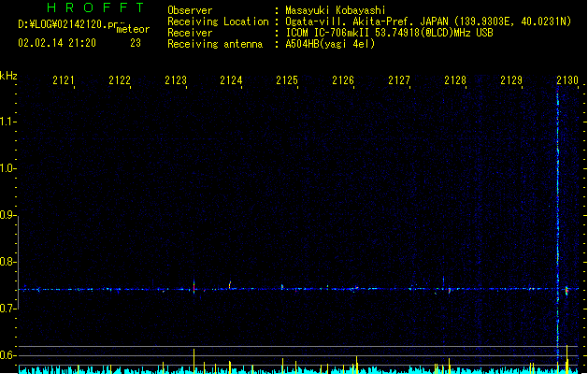Click frequency axis label 0.8
The width and height of the screenshot is (588, 374).
click(x=7, y=262)
